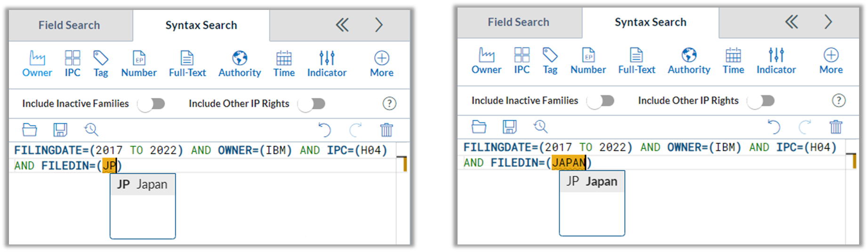
Task: Click Owner icon in left panel
Action: click(37, 58)
